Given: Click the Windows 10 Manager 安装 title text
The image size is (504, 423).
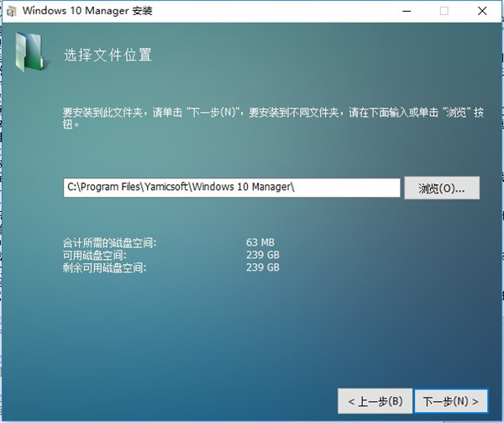Looking at the screenshot, I should click(87, 11).
